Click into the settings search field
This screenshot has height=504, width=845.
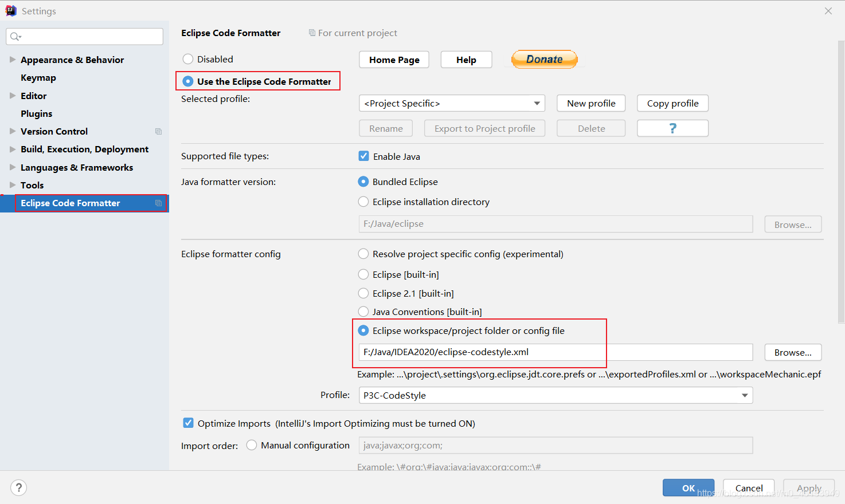(x=85, y=37)
